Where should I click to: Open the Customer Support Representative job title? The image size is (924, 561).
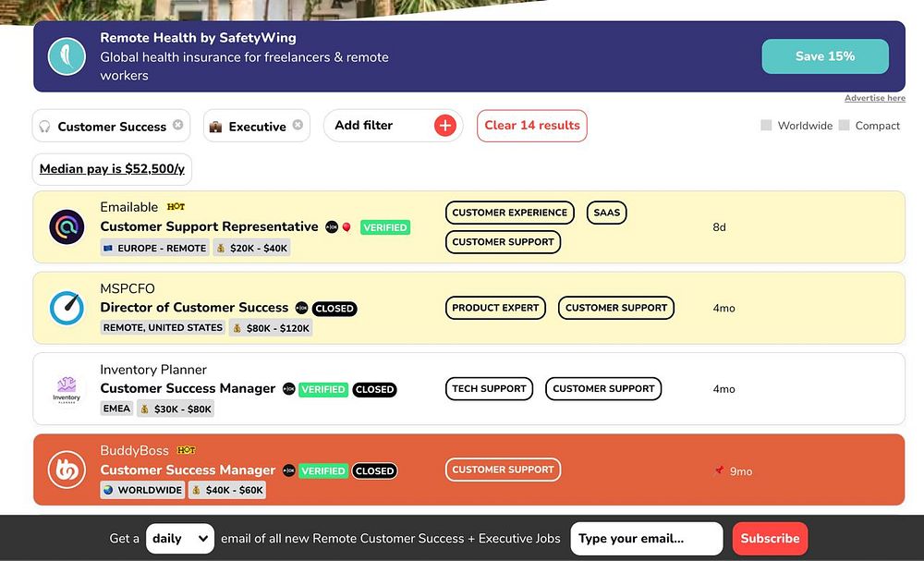point(209,226)
